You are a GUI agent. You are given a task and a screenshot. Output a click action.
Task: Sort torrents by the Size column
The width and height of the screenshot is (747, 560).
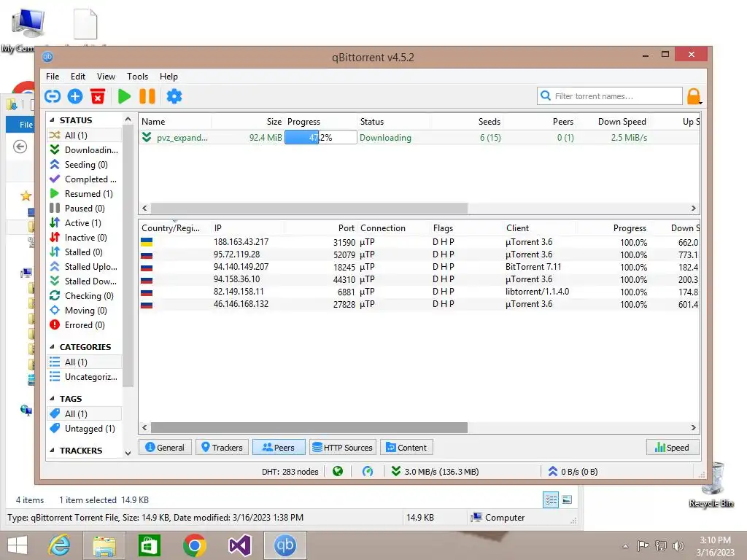pos(274,122)
